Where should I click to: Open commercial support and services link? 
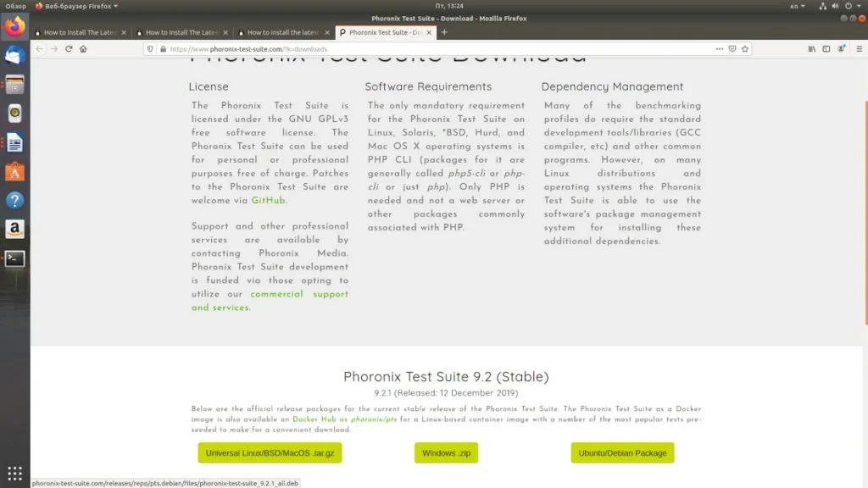click(x=270, y=301)
